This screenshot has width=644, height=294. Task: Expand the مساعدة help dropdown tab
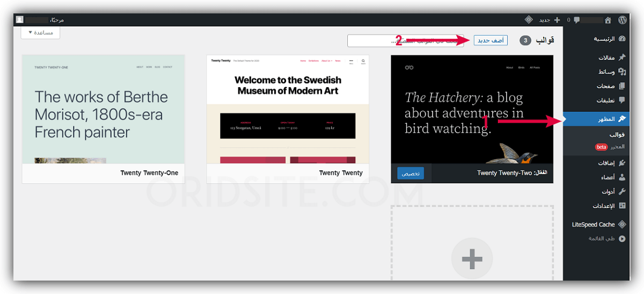[41, 33]
